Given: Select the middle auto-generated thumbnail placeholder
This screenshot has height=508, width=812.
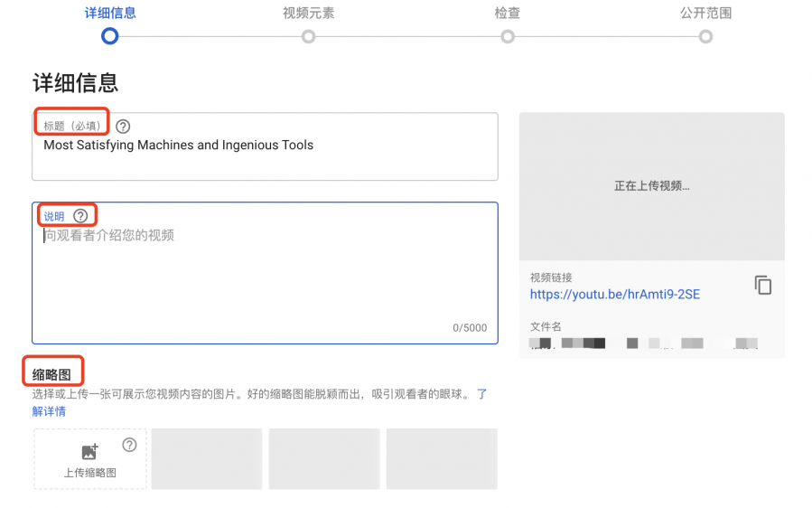Looking at the screenshot, I should coord(324,459).
